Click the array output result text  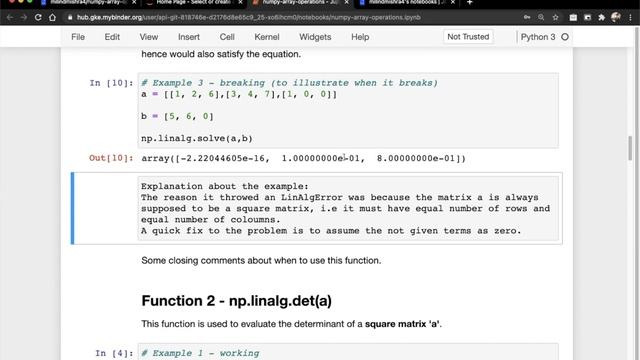303,158
